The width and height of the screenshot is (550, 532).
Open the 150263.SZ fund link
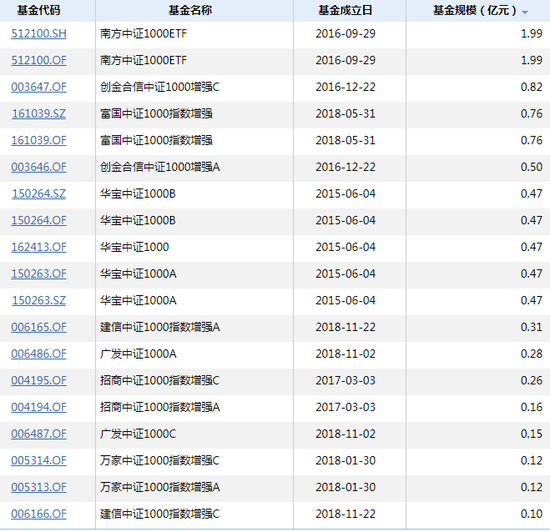coord(39,300)
